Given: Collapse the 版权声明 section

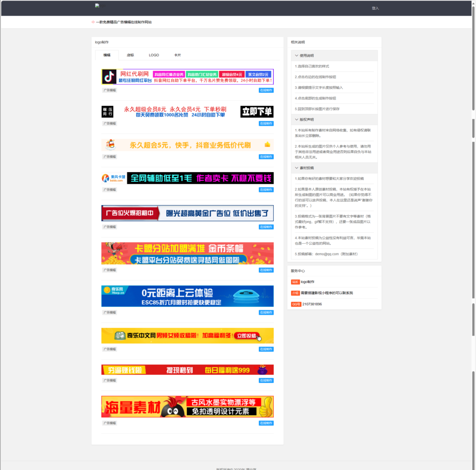Looking at the screenshot, I should [334, 119].
